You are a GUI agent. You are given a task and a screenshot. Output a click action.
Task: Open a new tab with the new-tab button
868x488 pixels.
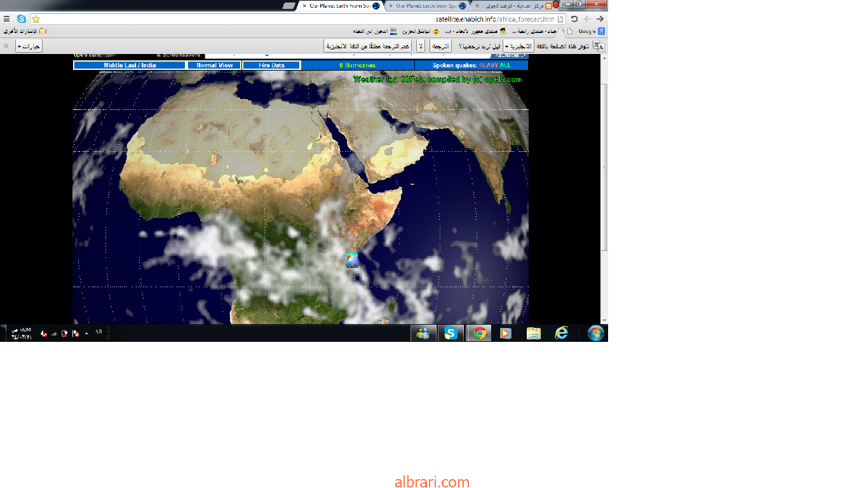288,6
